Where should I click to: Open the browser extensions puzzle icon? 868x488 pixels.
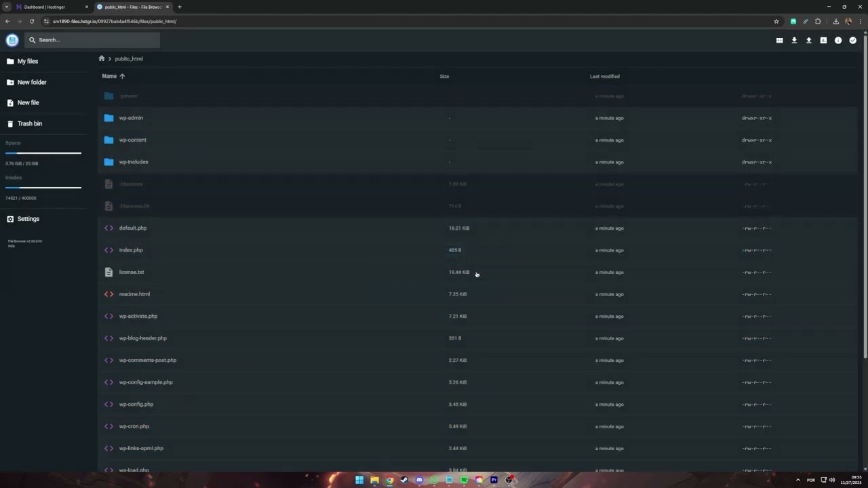pos(818,21)
